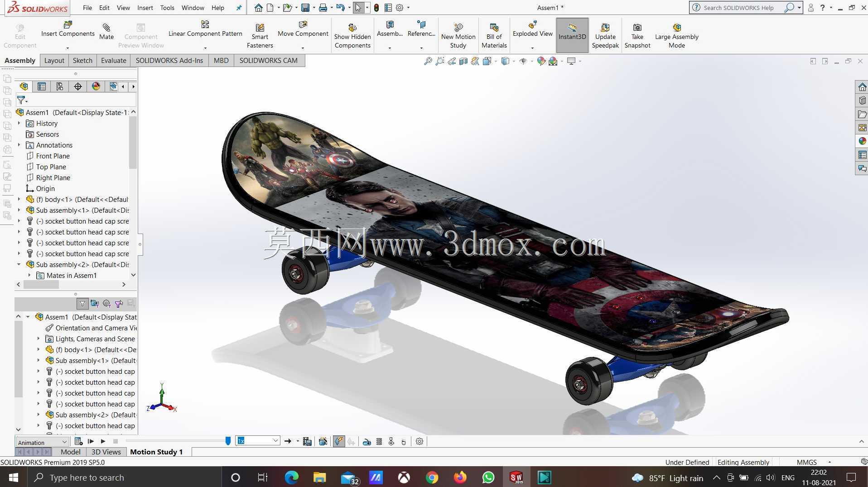Switch to the 3D Views tab

point(106,452)
